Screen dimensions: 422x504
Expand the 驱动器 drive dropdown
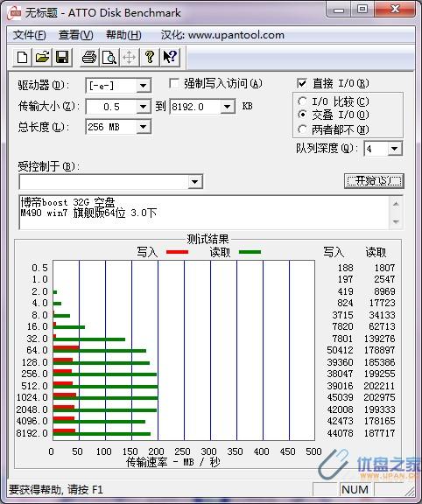(143, 86)
